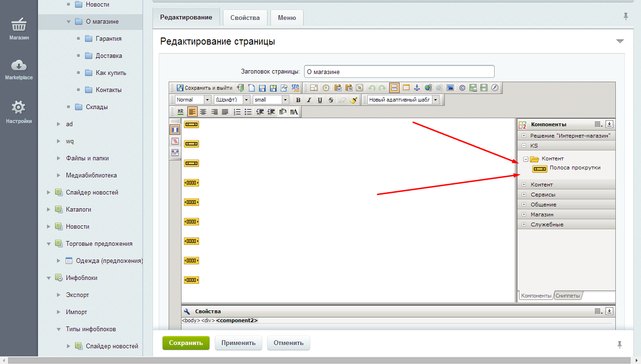Click the Italic formatting icon
The image size is (641, 364).
(309, 100)
